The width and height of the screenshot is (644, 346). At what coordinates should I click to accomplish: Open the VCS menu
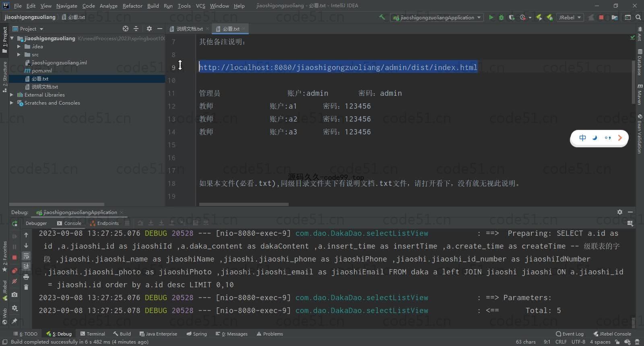200,6
